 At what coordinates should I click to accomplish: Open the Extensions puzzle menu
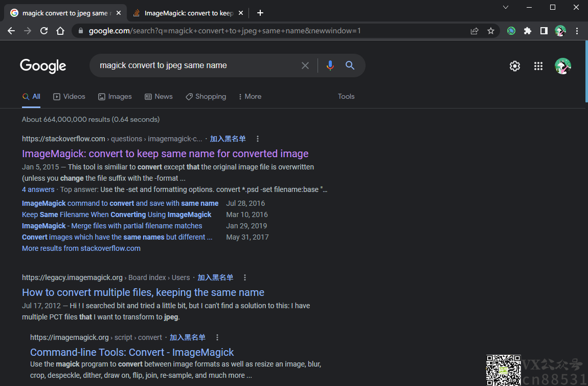tap(528, 31)
